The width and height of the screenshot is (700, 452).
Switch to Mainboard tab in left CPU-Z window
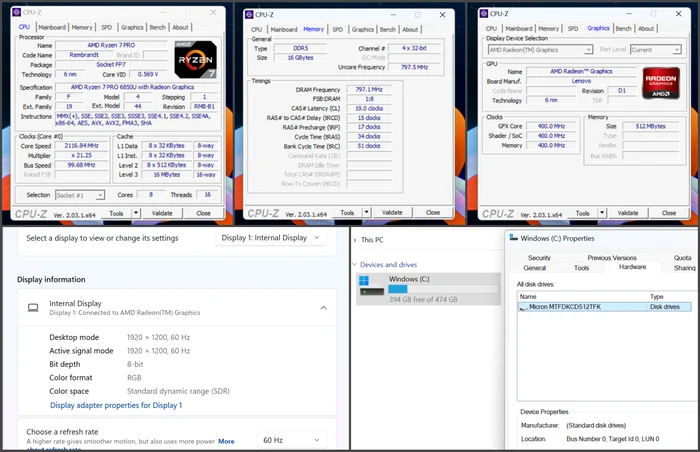52,27
